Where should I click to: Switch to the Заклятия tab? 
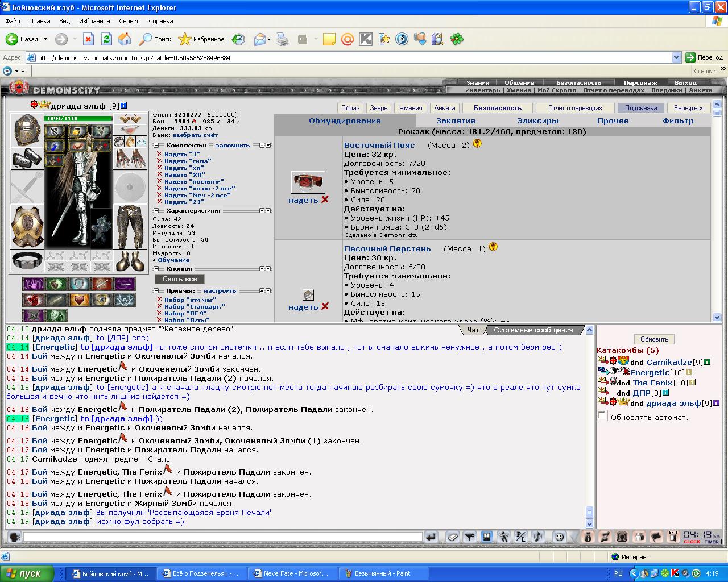(x=456, y=120)
